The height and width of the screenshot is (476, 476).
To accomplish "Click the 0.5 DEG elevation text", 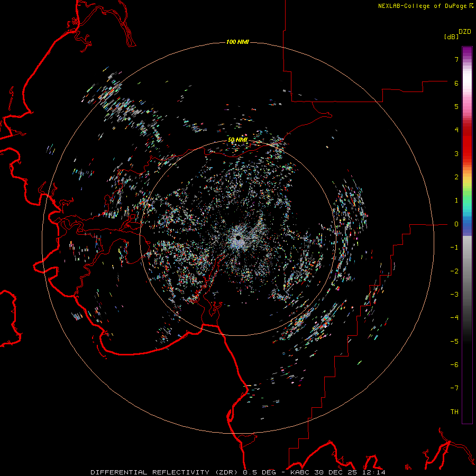I will click(x=259, y=472).
